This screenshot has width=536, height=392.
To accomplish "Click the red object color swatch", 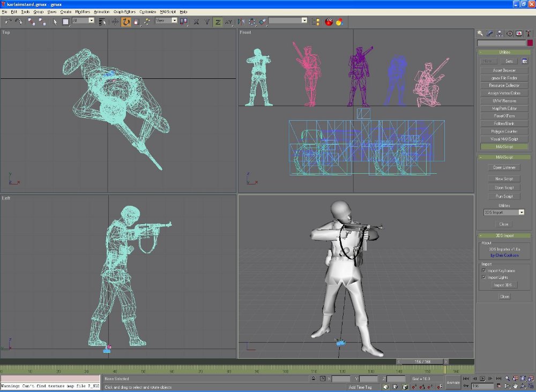I will pyautogui.click(x=530, y=43).
